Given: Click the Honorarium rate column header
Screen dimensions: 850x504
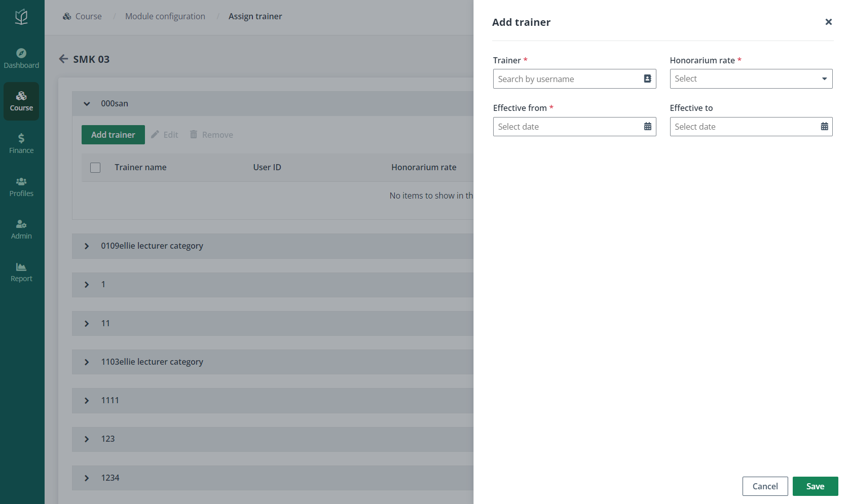Looking at the screenshot, I should (424, 167).
